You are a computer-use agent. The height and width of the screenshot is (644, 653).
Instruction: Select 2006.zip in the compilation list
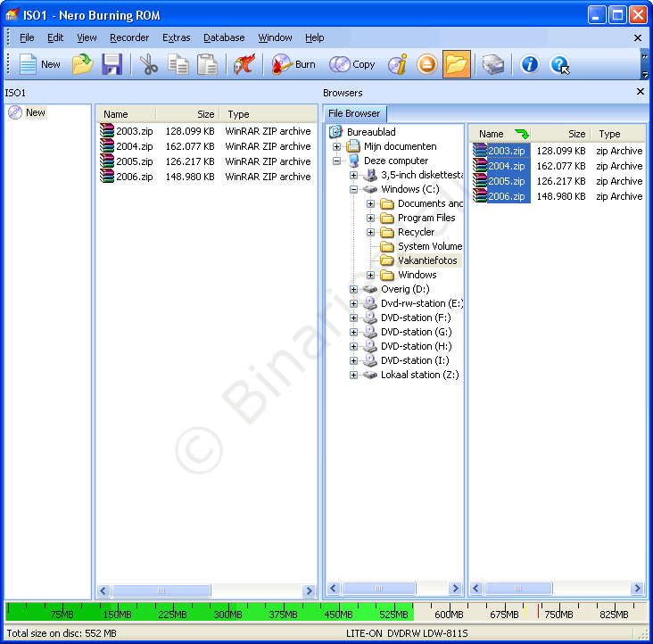tap(134, 177)
